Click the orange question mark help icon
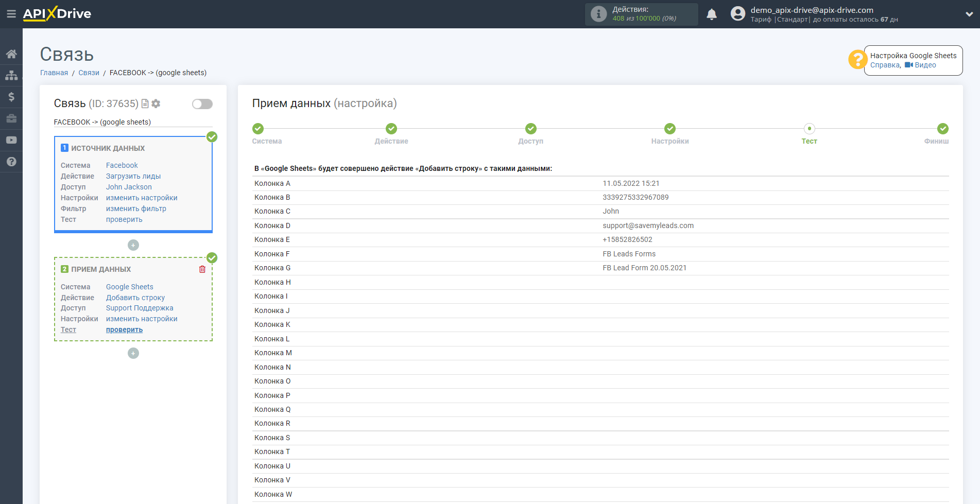Screen dimensions: 980x504 click(x=857, y=60)
